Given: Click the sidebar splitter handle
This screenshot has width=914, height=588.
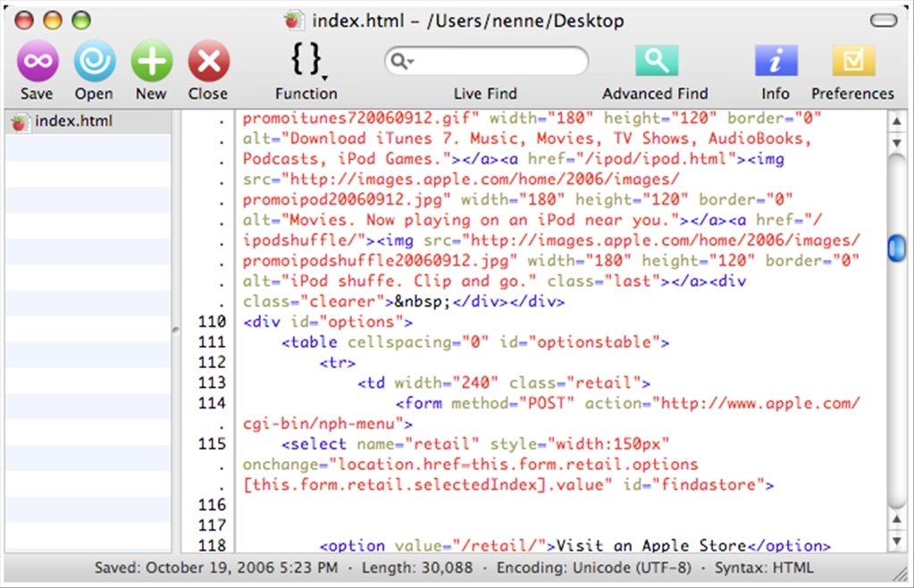Looking at the screenshot, I should 175,331.
